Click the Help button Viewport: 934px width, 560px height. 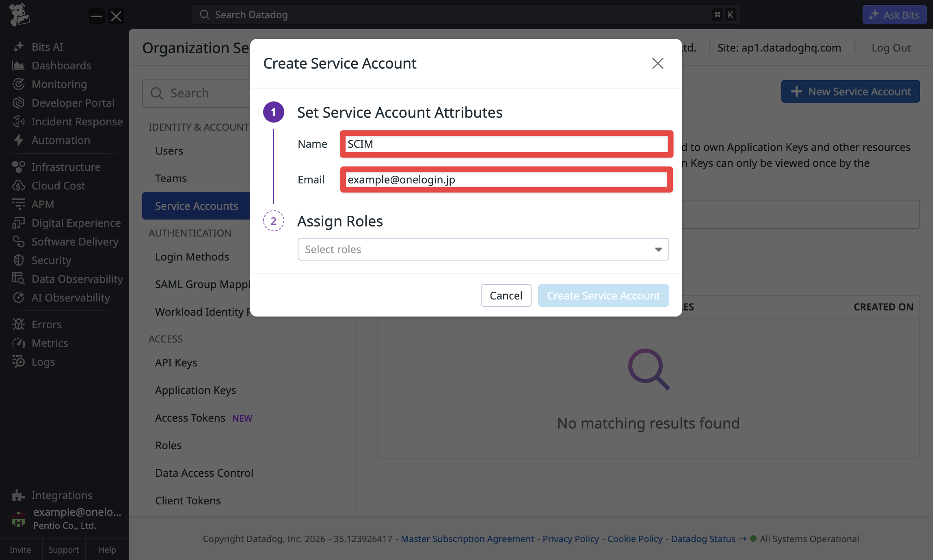click(107, 549)
